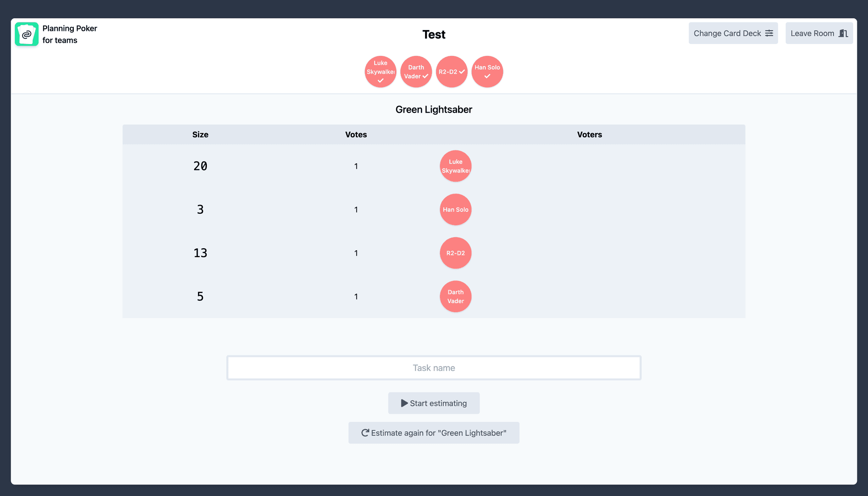Click the Size column header

coord(200,135)
